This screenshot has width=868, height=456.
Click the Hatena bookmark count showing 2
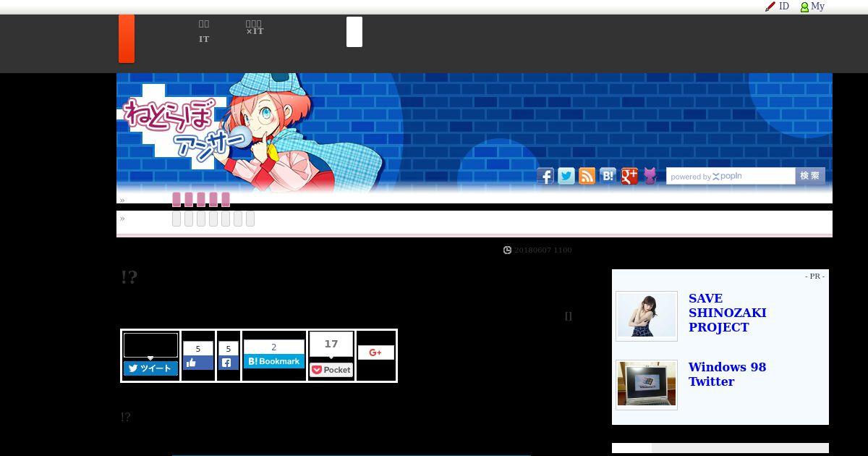click(x=274, y=347)
